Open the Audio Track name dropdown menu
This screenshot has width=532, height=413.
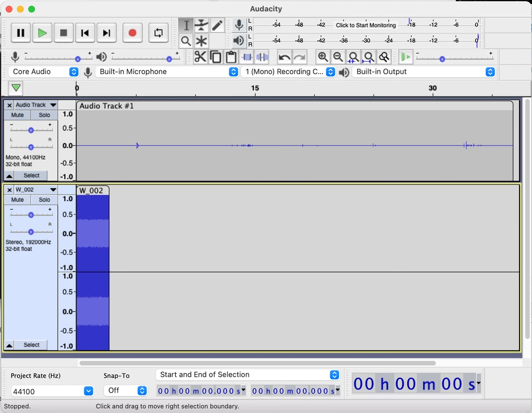point(36,105)
